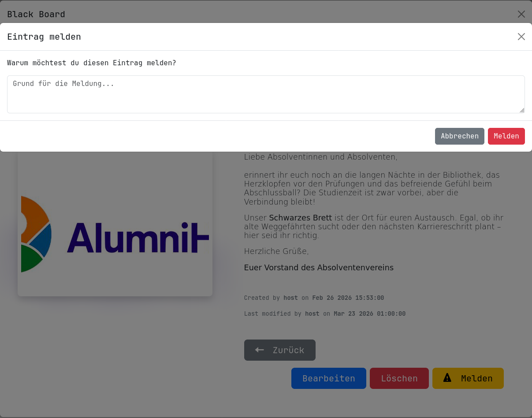This screenshot has width=532, height=418.
Task: Click the red Löschen button
Action: click(x=399, y=378)
